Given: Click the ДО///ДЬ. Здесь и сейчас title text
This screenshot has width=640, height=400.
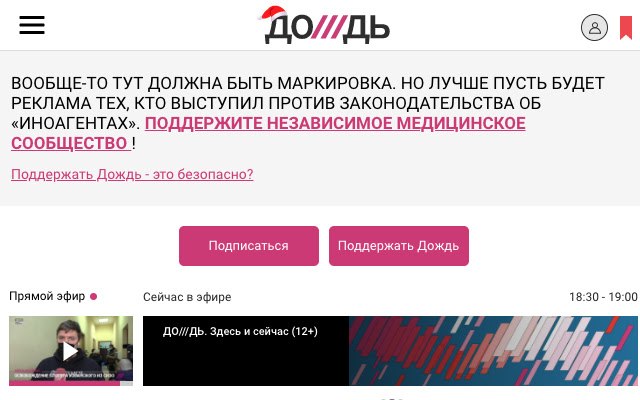Looking at the screenshot, I should pyautogui.click(x=240, y=331).
